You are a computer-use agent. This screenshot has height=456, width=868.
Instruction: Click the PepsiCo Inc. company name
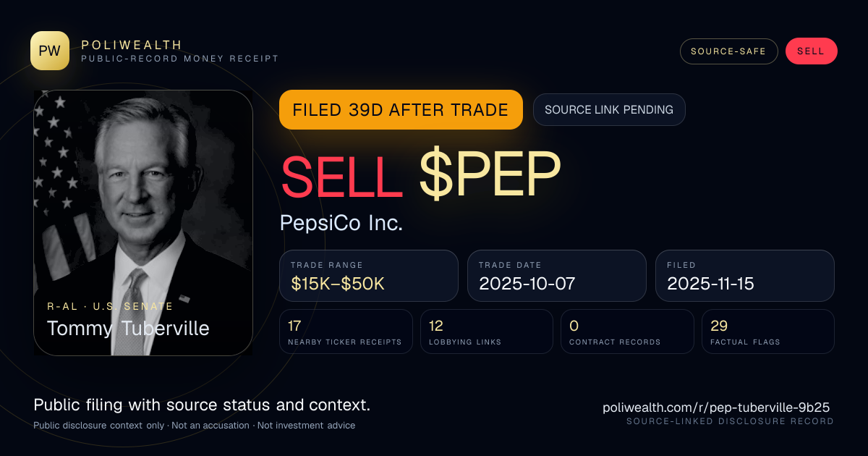pyautogui.click(x=341, y=223)
